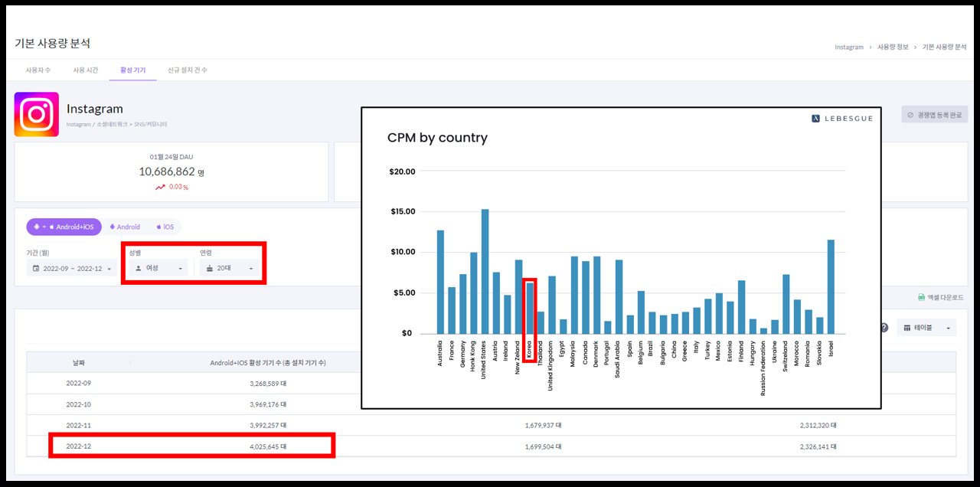980x487 pixels.
Task: Click the United States bar in chart
Action: pyautogui.click(x=485, y=271)
